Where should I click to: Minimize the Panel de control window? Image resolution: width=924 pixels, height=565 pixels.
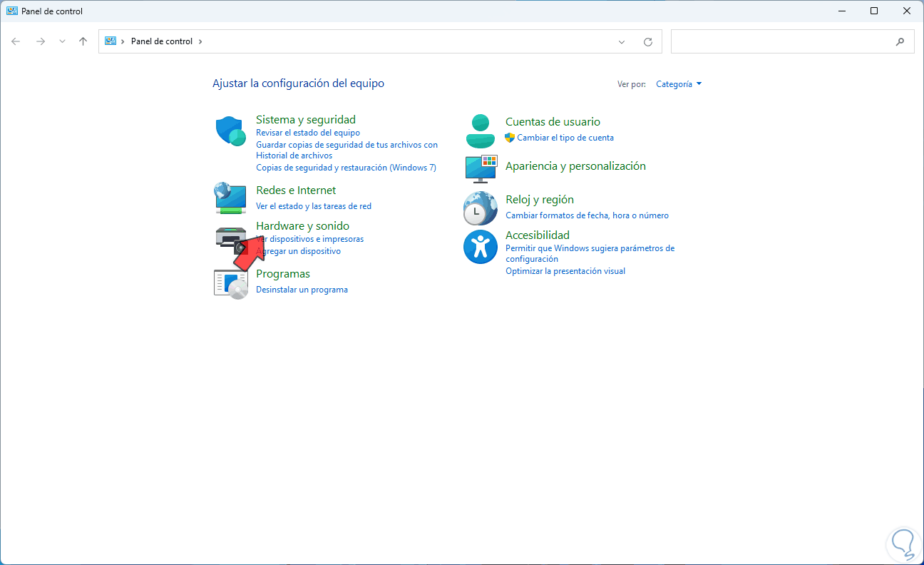[x=841, y=11]
